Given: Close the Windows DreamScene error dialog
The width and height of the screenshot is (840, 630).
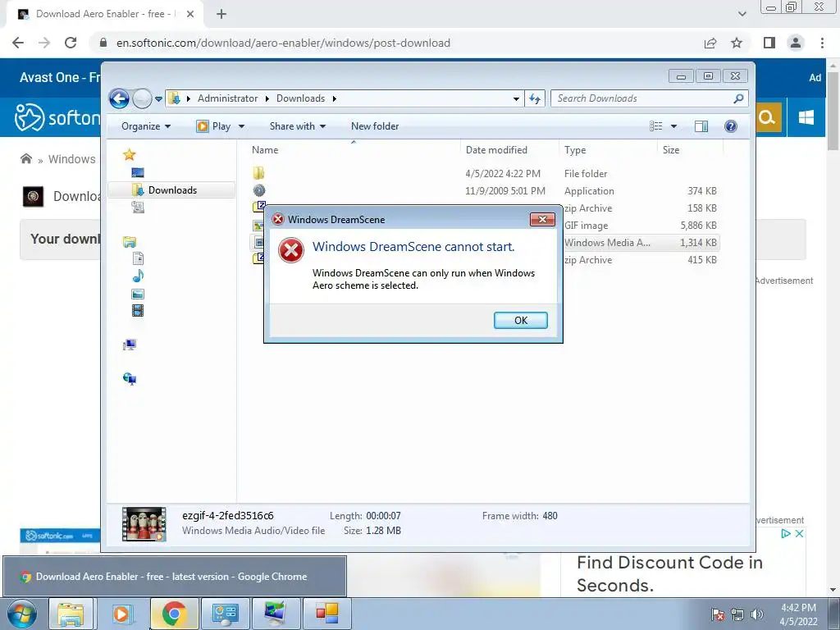Looking at the screenshot, I should [x=542, y=219].
